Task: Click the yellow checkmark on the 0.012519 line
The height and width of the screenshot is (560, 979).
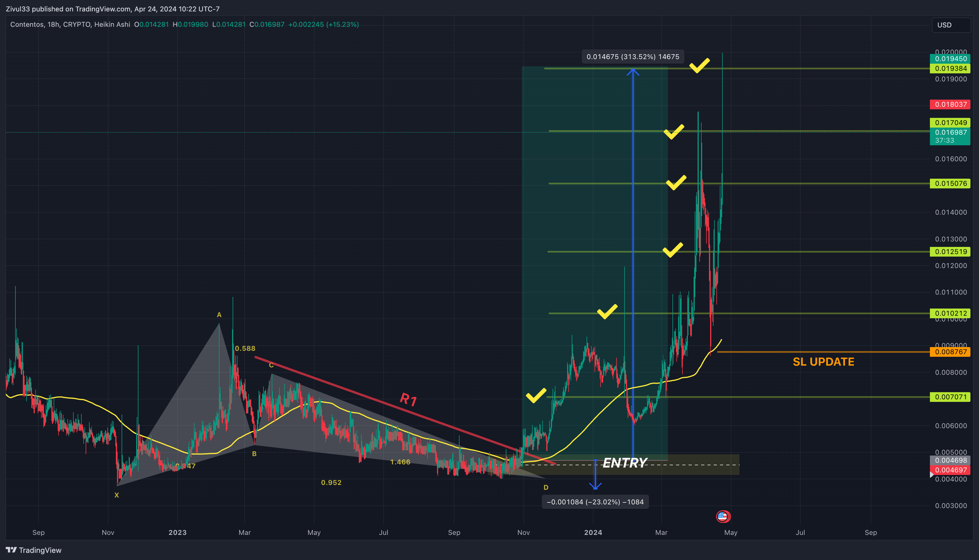Action: 673,250
